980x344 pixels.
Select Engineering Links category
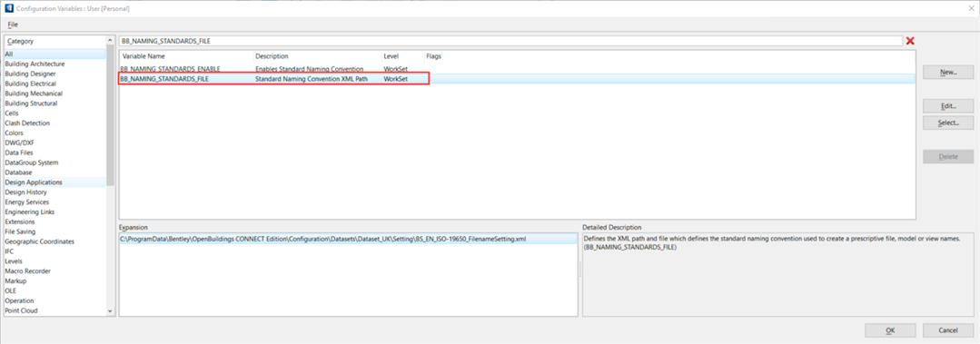tap(55, 212)
